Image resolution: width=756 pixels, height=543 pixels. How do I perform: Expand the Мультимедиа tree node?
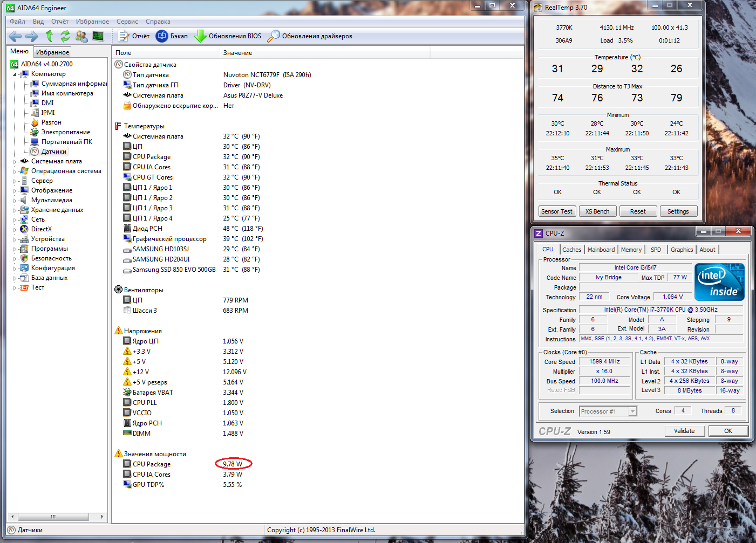click(15, 201)
